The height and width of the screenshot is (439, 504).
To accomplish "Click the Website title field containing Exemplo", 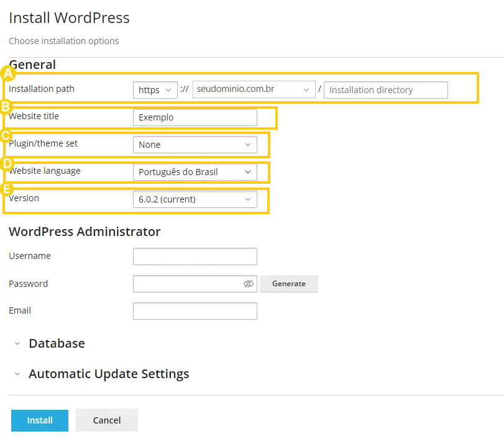I will point(195,117).
